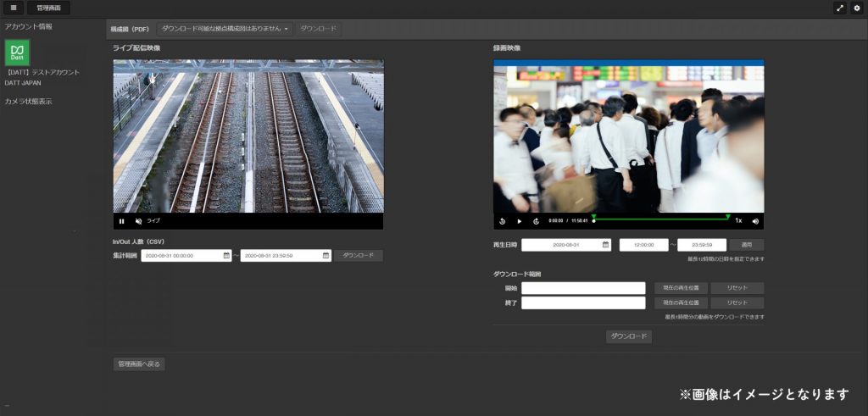
Task: Open the settings gear icon
Action: pyautogui.click(x=857, y=8)
